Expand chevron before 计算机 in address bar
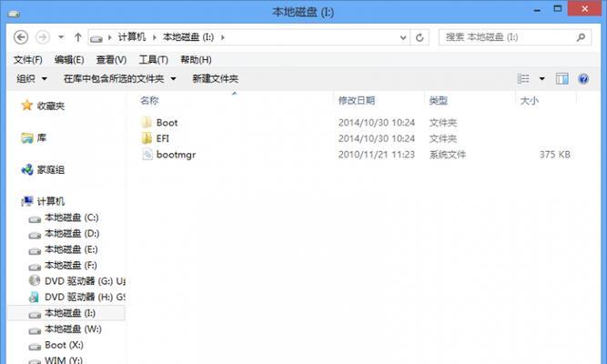Viewport: 607px width, 364px height. pyautogui.click(x=109, y=37)
